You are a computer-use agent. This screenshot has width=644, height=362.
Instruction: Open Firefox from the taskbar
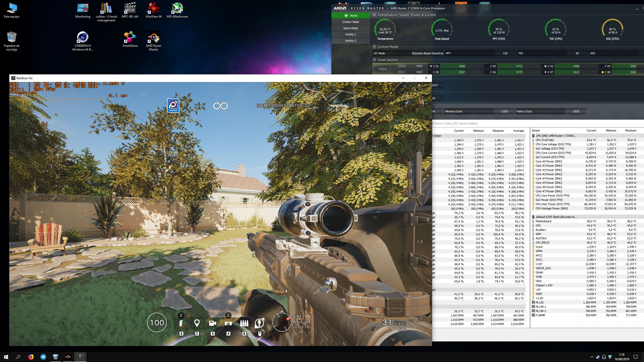point(31,357)
